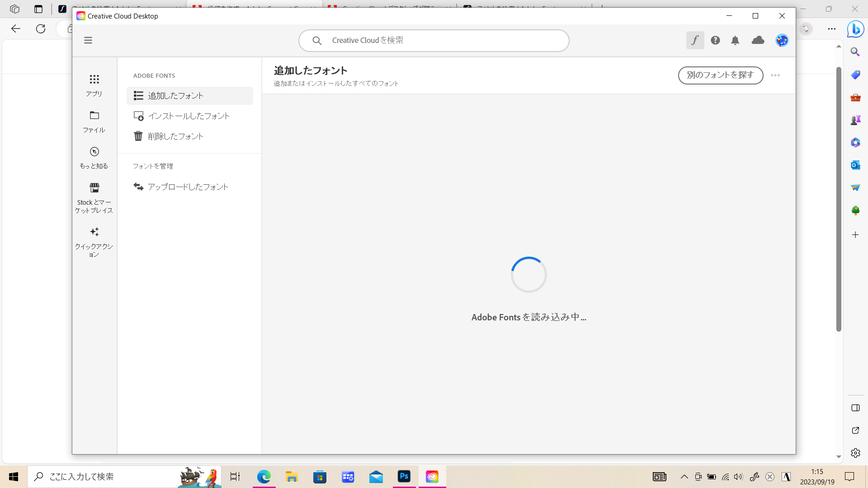
Task: Open the ファイル section in the sidebar
Action: [x=94, y=121]
